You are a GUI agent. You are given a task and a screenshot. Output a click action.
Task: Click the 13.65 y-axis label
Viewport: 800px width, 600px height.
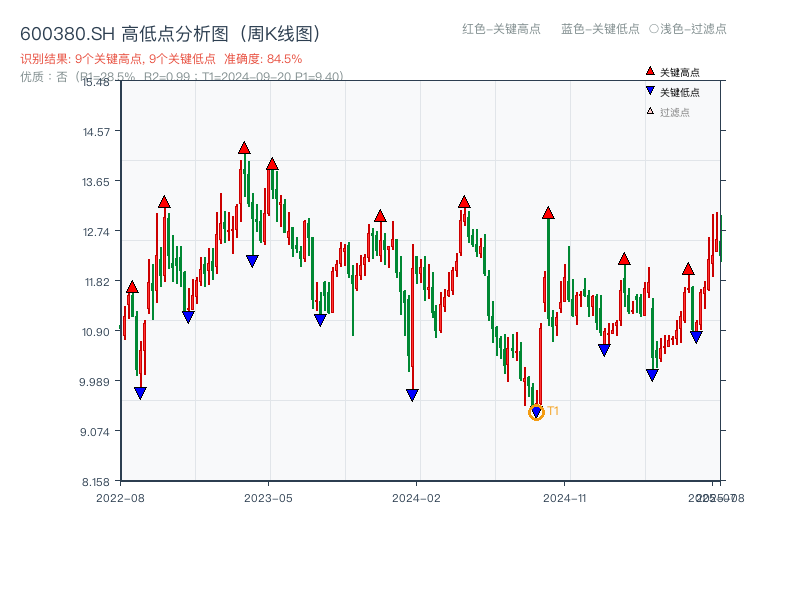click(96, 182)
